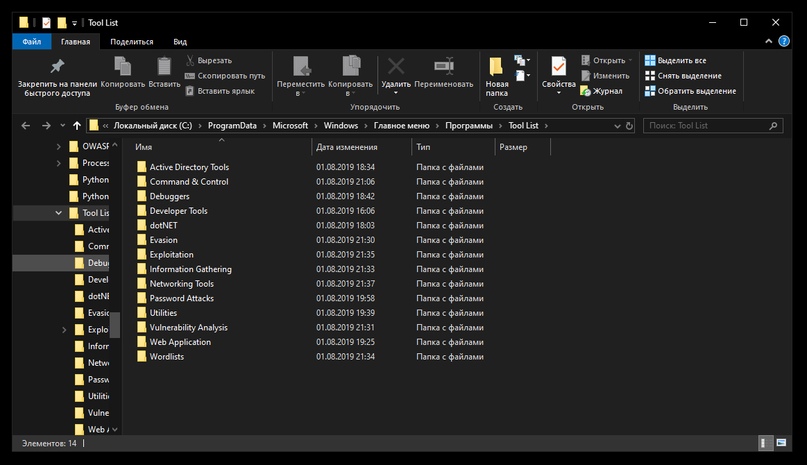
Task: Click the Переименовать (Rename) icon
Action: point(443,67)
